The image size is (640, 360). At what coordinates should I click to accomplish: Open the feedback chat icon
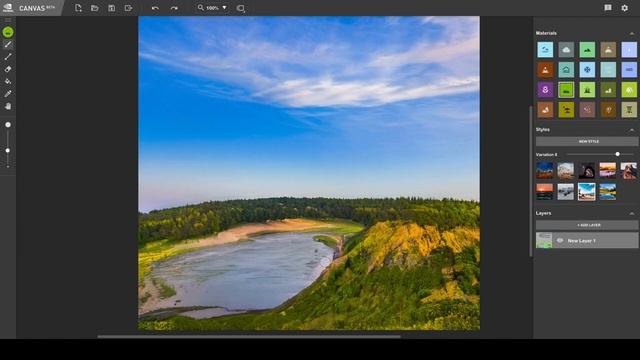[x=608, y=8]
